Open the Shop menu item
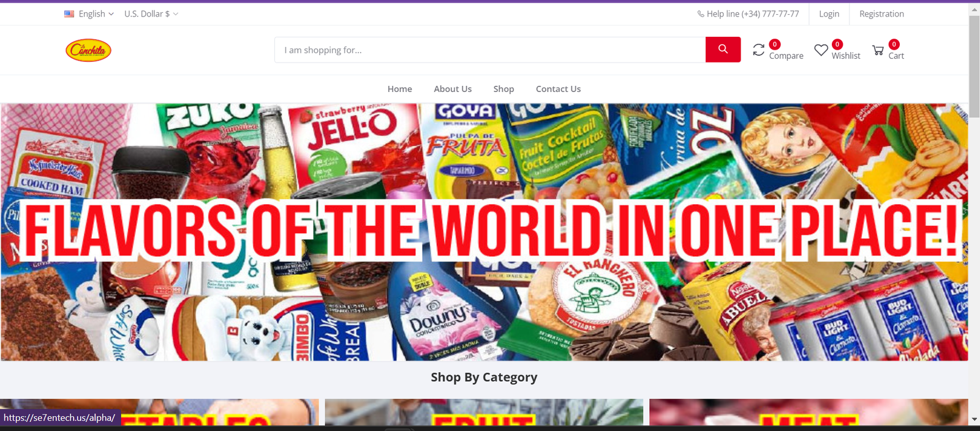 click(503, 89)
